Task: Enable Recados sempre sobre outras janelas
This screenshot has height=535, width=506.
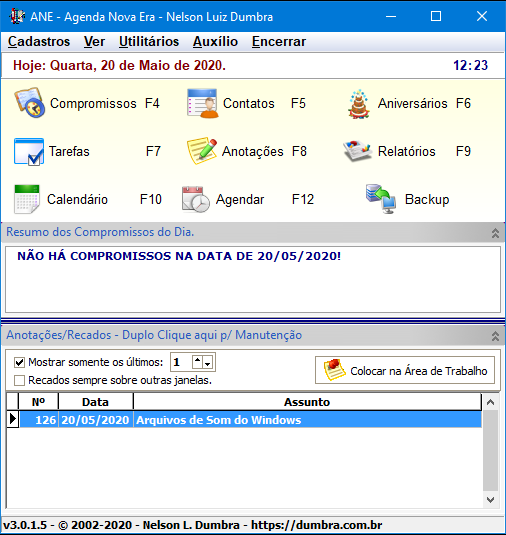Action: 19,380
